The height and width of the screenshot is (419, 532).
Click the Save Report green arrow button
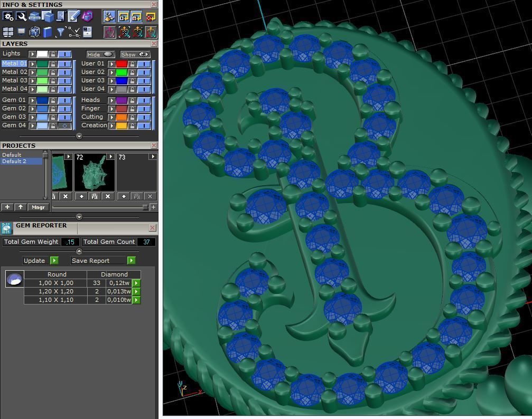(x=132, y=260)
